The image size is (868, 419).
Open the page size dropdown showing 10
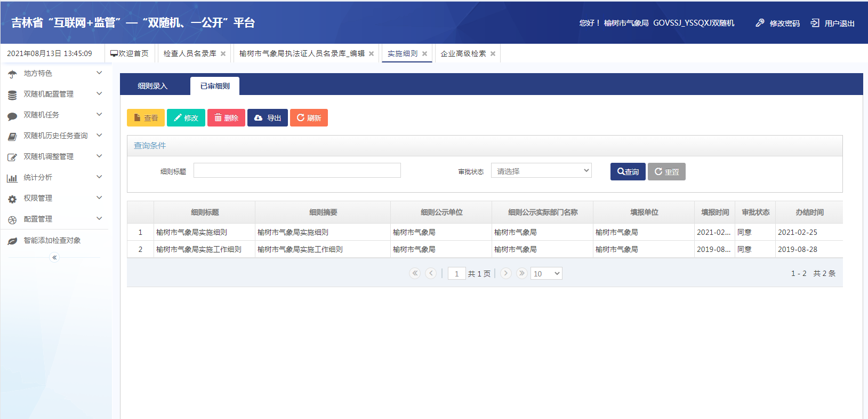pyautogui.click(x=546, y=274)
